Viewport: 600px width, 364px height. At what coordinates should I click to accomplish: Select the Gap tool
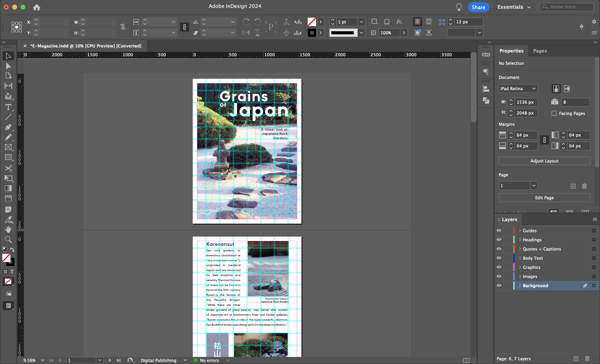(8, 86)
